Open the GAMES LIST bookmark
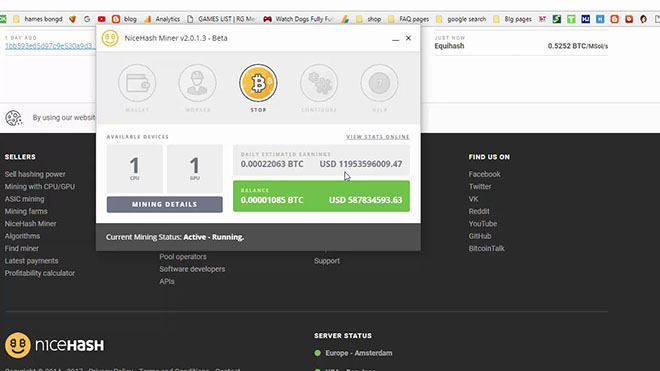Viewport: 660px width, 371px height. click(x=222, y=19)
